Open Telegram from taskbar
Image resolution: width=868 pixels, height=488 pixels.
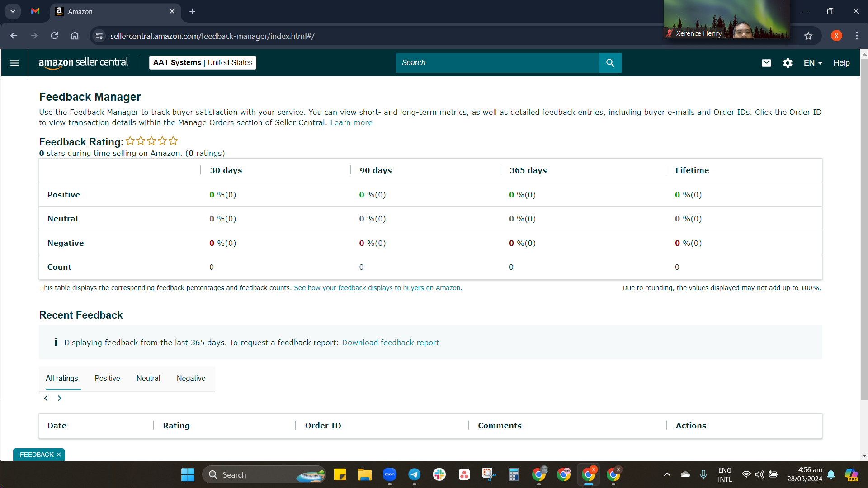pos(414,475)
